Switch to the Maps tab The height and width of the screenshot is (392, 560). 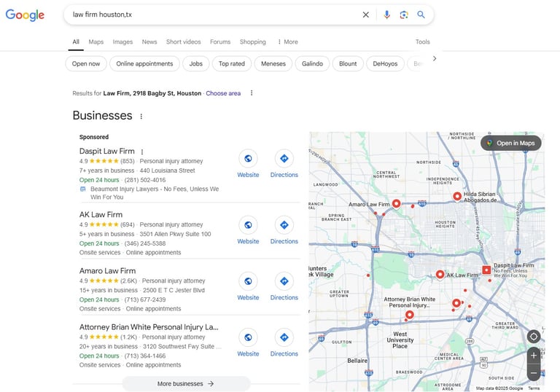tap(96, 42)
